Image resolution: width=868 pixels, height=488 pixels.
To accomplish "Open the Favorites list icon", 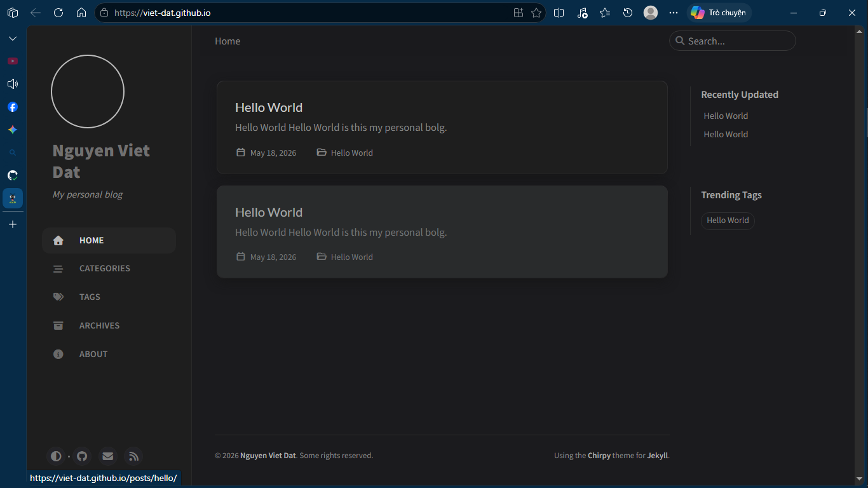I will click(x=605, y=13).
